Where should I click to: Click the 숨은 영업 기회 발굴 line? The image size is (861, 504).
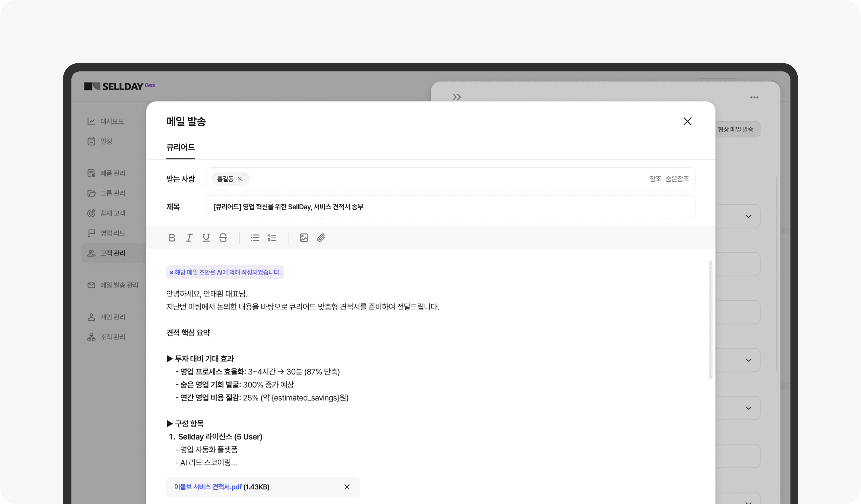pos(234,385)
